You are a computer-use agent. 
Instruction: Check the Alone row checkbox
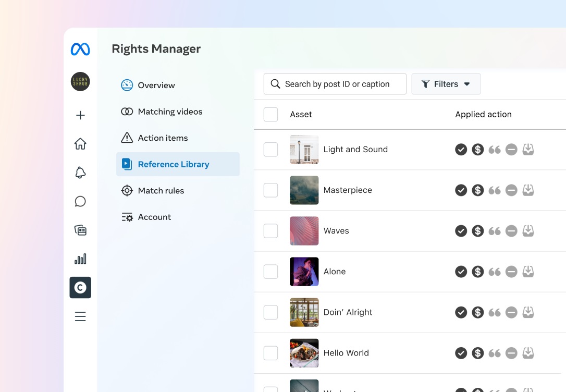click(270, 272)
